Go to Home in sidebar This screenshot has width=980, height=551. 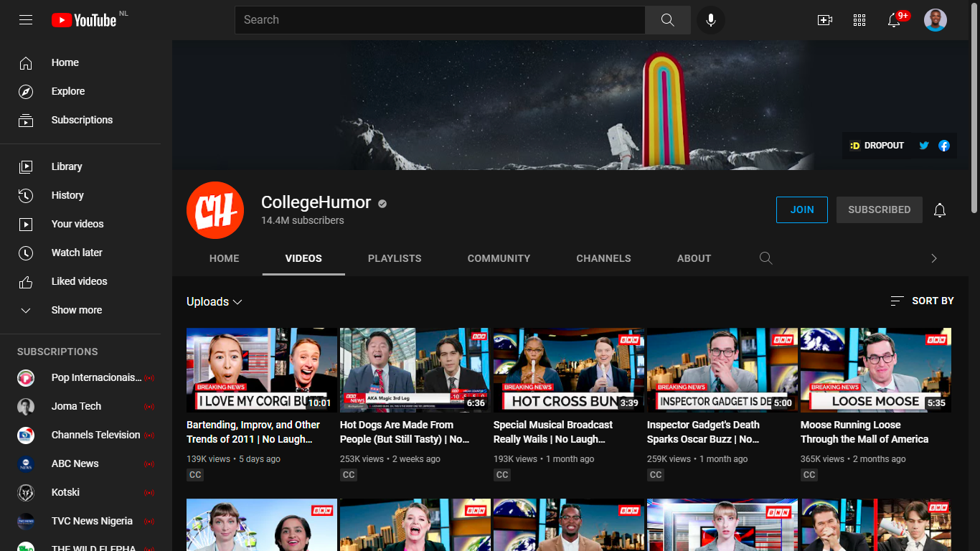[x=80, y=62]
